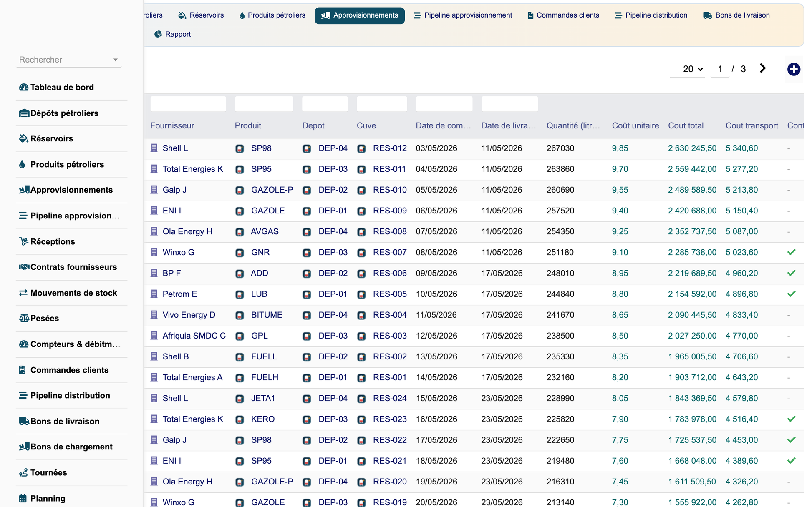This screenshot has height=507, width=812.
Task: Open product link BITUME
Action: tap(267, 315)
